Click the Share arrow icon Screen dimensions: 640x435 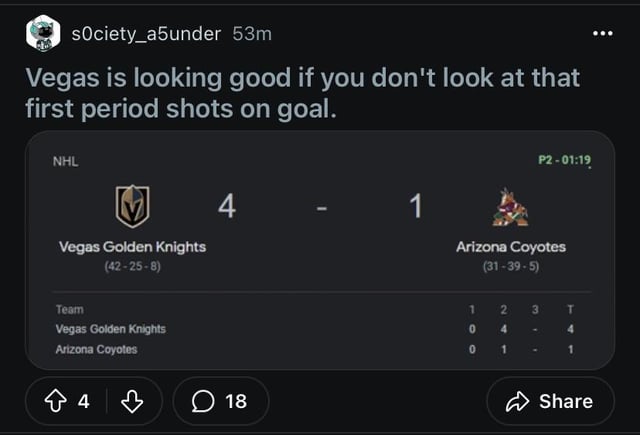click(517, 402)
